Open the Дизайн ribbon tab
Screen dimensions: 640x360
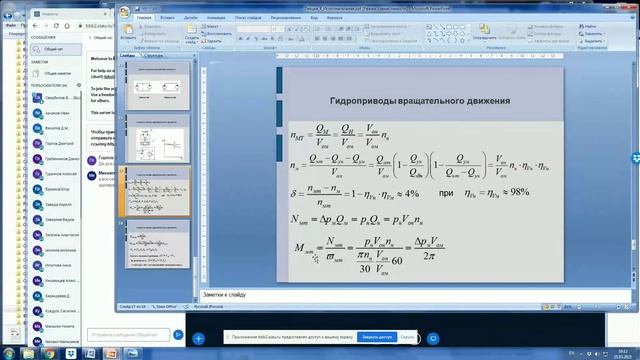click(x=191, y=18)
